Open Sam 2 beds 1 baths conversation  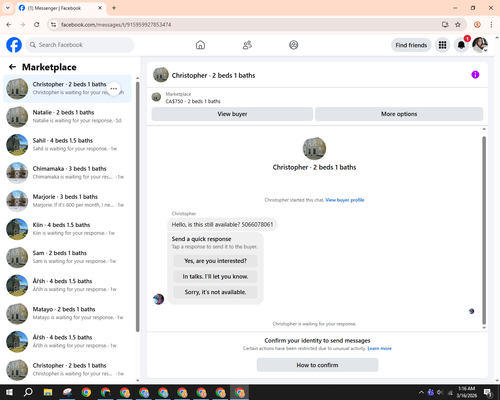coord(67,257)
